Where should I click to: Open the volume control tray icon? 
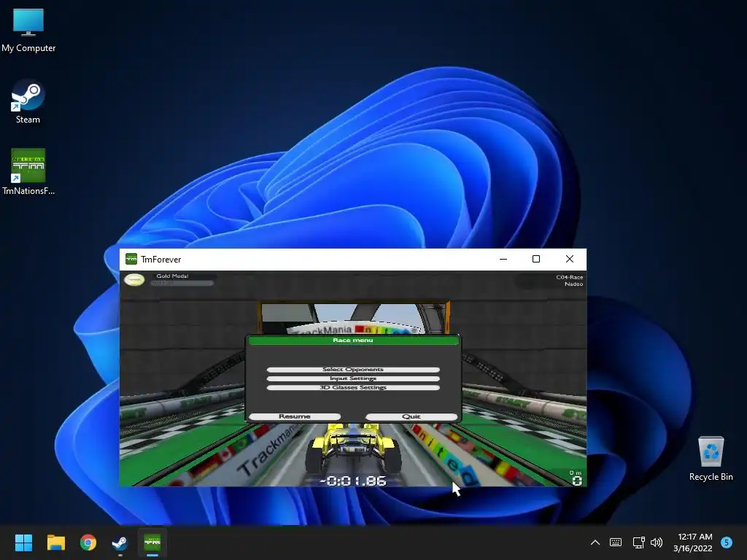click(x=657, y=542)
